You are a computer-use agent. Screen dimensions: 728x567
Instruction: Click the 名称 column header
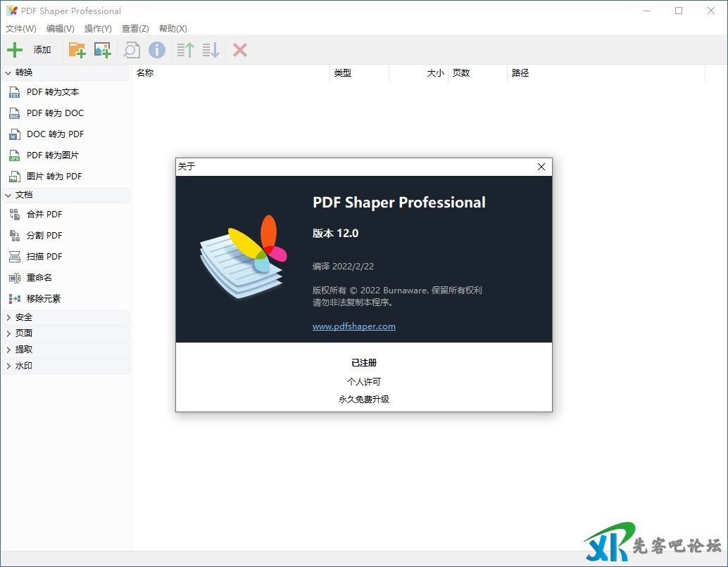145,73
